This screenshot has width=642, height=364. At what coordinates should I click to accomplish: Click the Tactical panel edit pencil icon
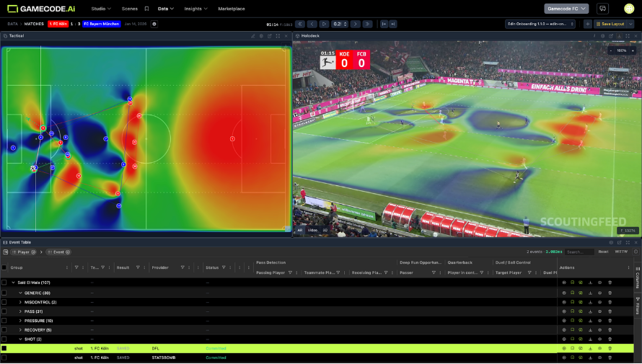(253, 36)
